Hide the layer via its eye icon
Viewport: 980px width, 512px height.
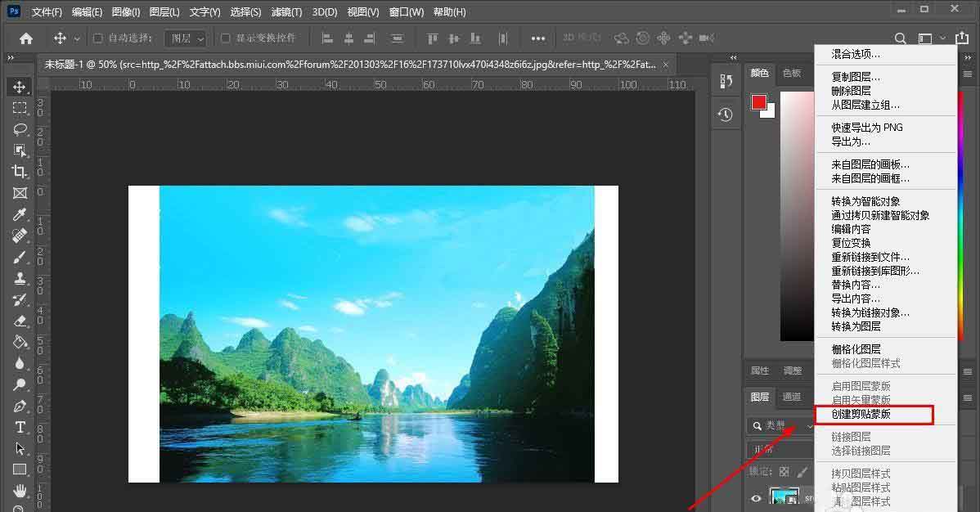755,497
